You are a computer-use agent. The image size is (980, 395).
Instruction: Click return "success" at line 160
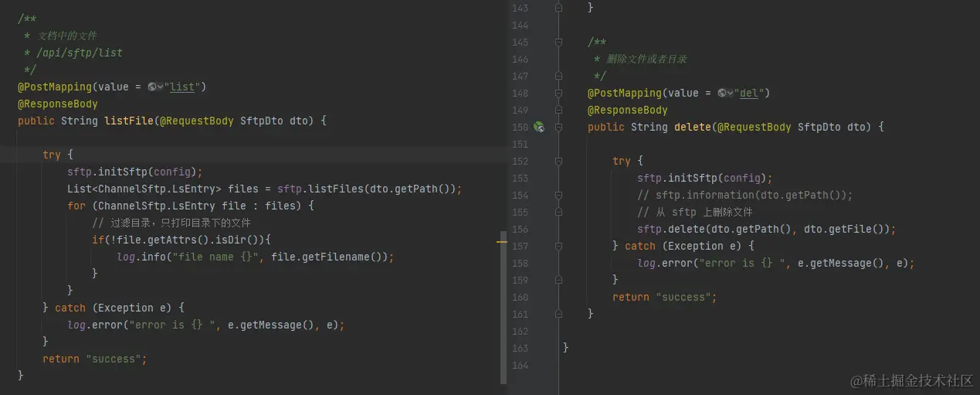[665, 297]
